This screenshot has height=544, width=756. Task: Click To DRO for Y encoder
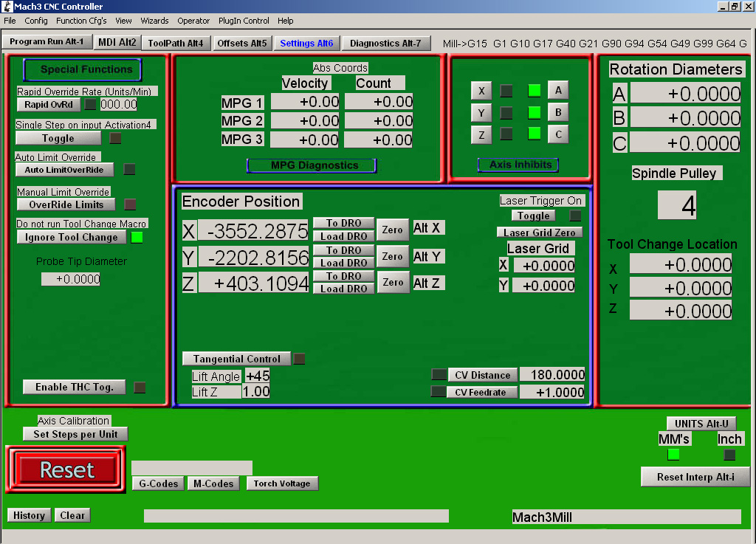click(344, 250)
